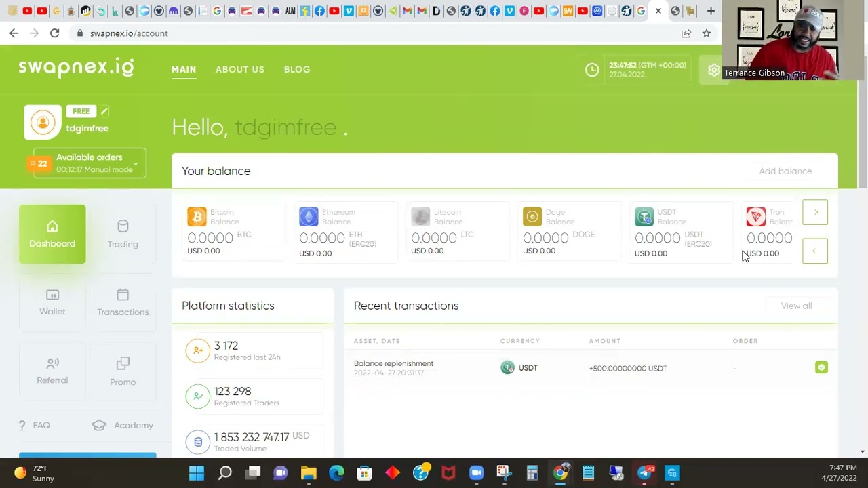
Task: Reload the page
Action: 54,33
